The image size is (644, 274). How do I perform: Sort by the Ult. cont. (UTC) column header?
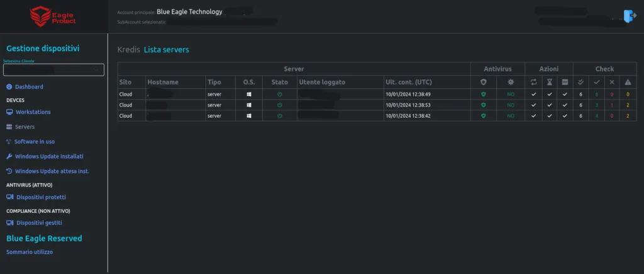pyautogui.click(x=409, y=83)
